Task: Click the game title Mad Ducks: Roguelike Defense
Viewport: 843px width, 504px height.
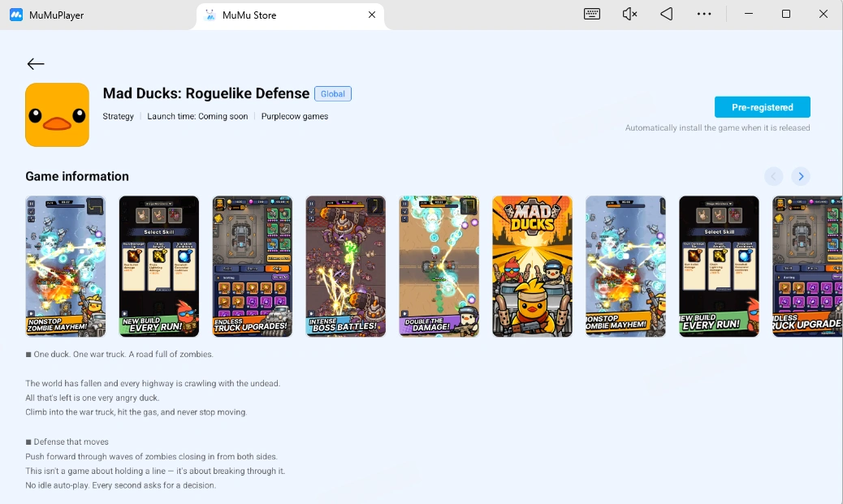Action: coord(206,93)
